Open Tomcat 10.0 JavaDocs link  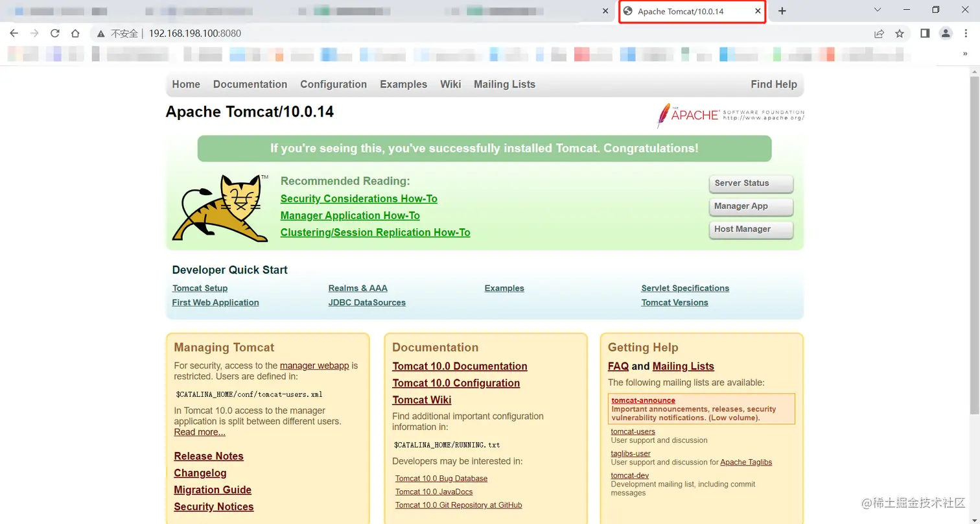[434, 492]
